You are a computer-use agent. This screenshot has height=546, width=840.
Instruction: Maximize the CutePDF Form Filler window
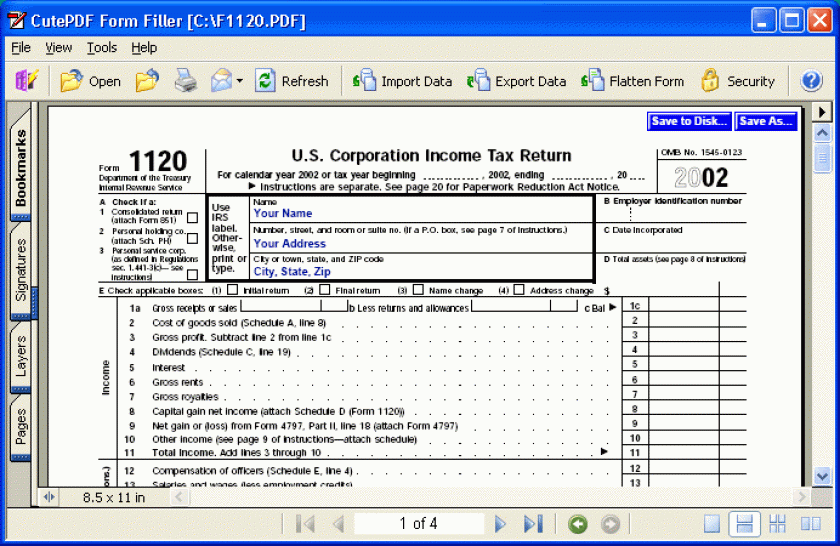pyautogui.click(x=791, y=21)
